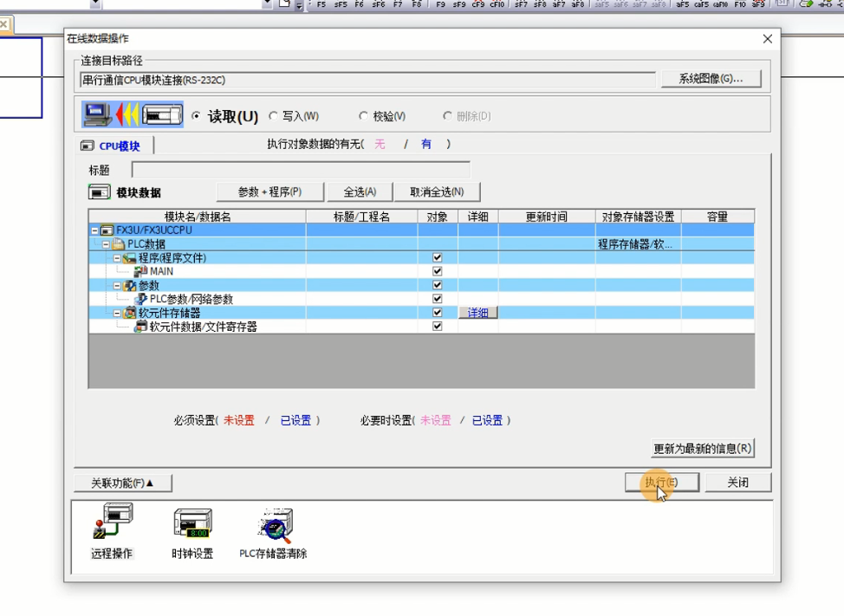Toggle the PLC参数/网络参数 checkbox

(x=437, y=299)
